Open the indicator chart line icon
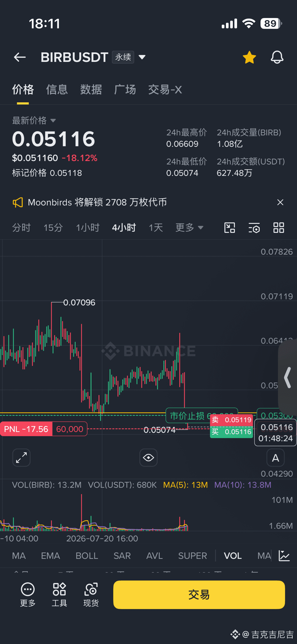Image resolution: width=297 pixels, height=644 pixels. point(284,556)
